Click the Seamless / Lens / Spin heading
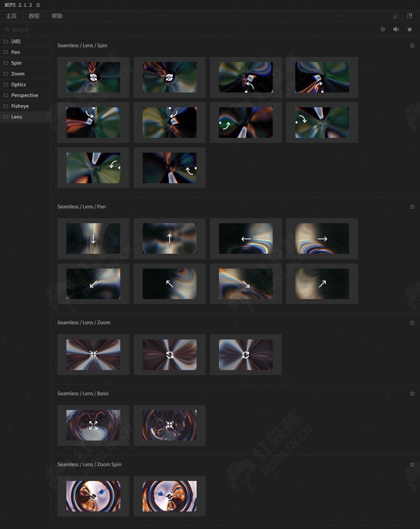The image size is (420, 529). 82,45
